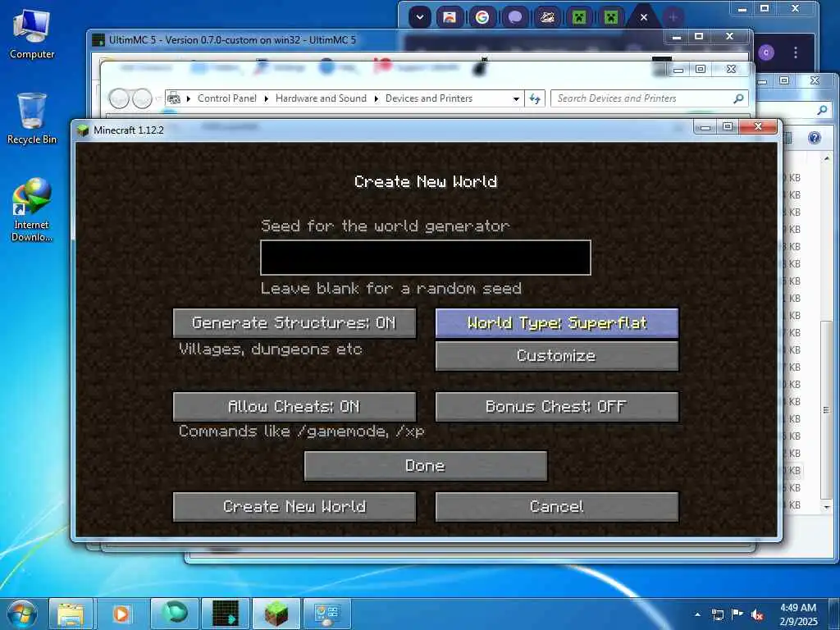Click help icon in background Explorer window
The height and width of the screenshot is (630, 840).
point(815,138)
